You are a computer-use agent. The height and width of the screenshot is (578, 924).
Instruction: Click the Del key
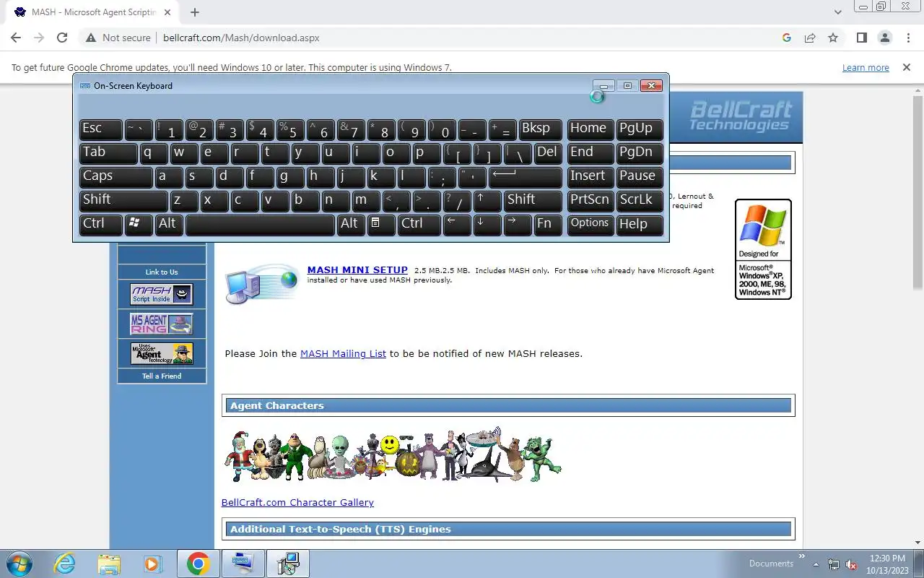pyautogui.click(x=548, y=153)
